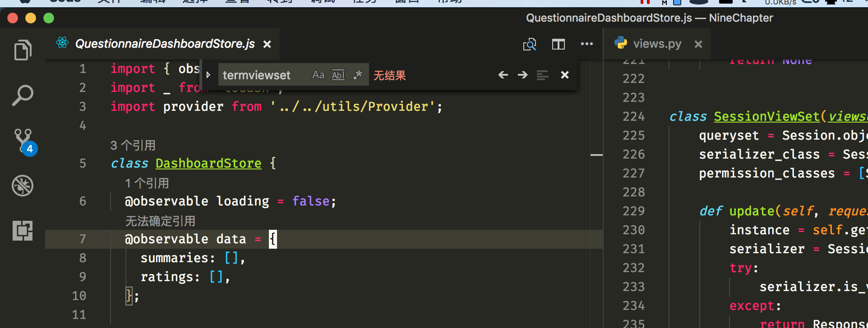Image resolution: width=868 pixels, height=328 pixels.
Task: Go to previous find match arrow
Action: tap(503, 75)
